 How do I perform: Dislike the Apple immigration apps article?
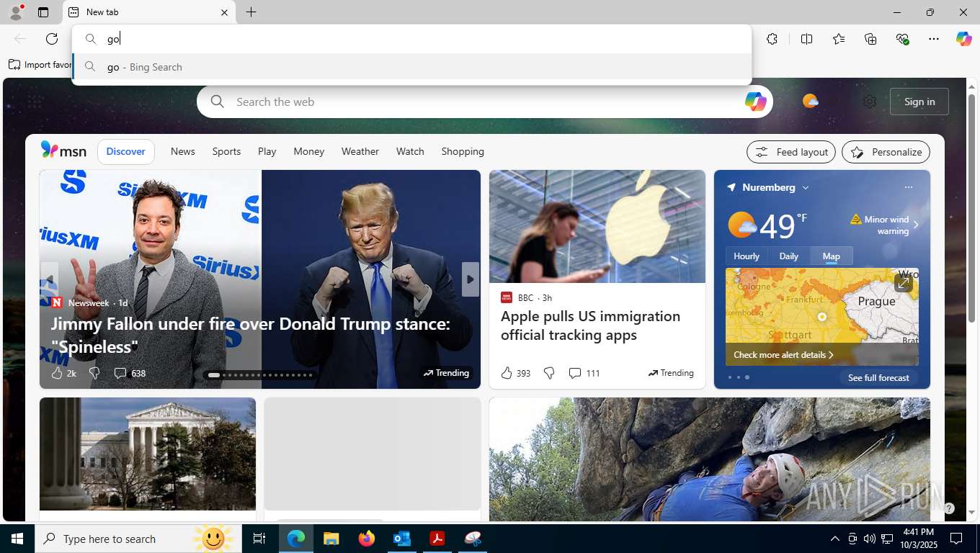coord(549,373)
